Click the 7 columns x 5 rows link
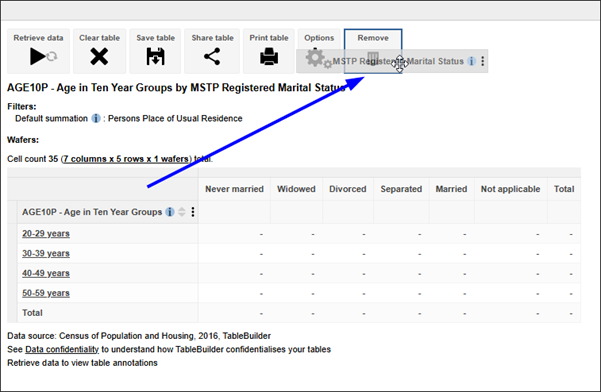601x392 pixels. click(x=126, y=159)
